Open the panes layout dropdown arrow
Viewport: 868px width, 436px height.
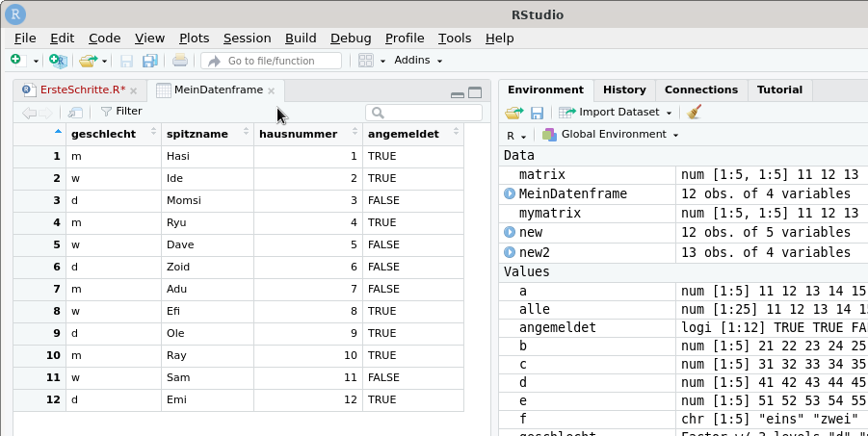pyautogui.click(x=382, y=61)
